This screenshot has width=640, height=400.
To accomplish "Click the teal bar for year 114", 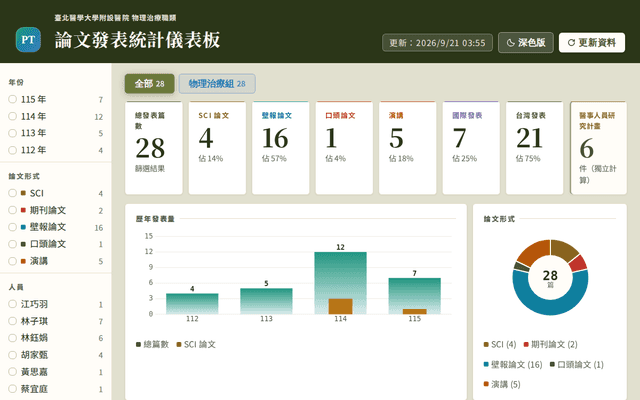I will (x=340, y=275).
